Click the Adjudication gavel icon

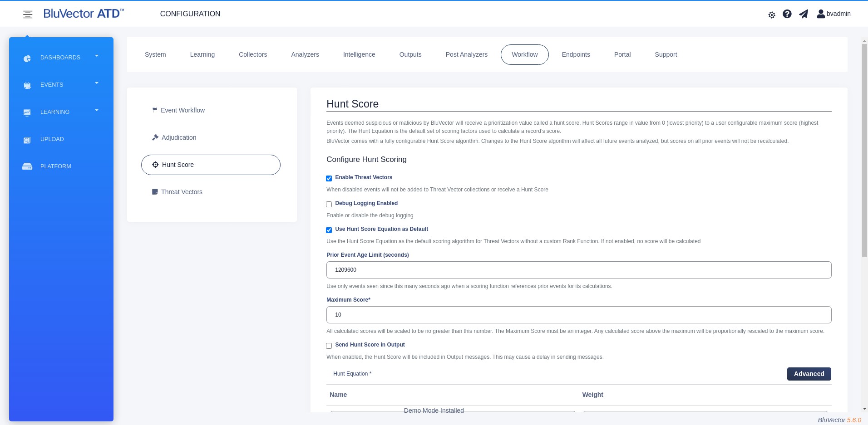[155, 137]
